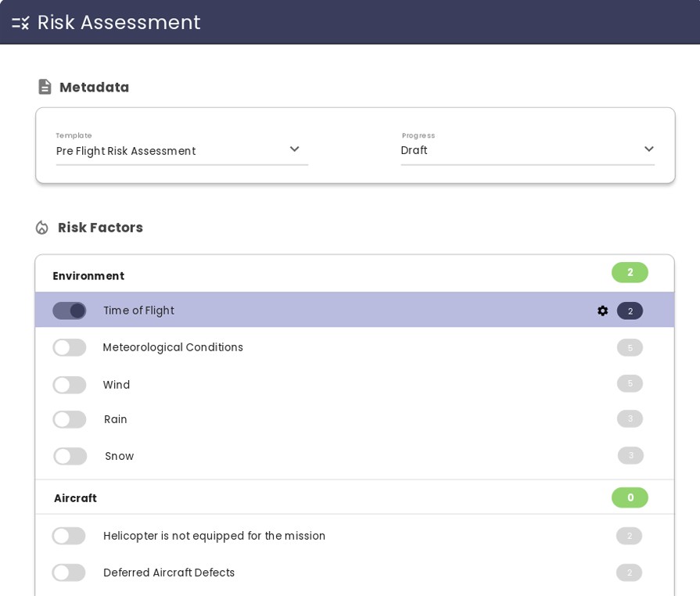Click the Risk Assessment page title

click(119, 23)
